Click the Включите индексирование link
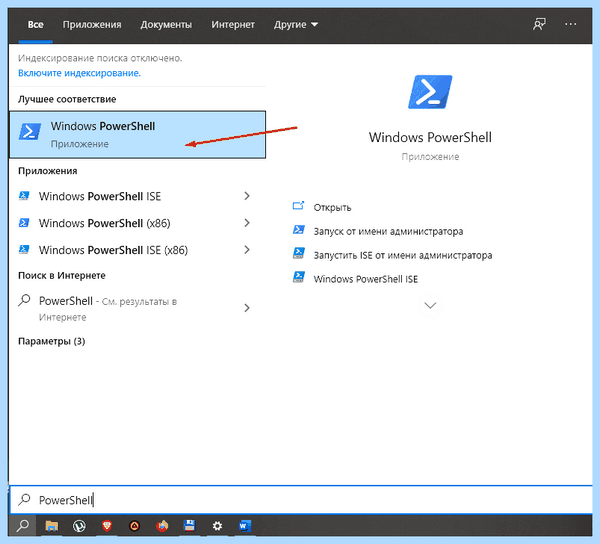The height and width of the screenshot is (544, 600). (x=79, y=73)
